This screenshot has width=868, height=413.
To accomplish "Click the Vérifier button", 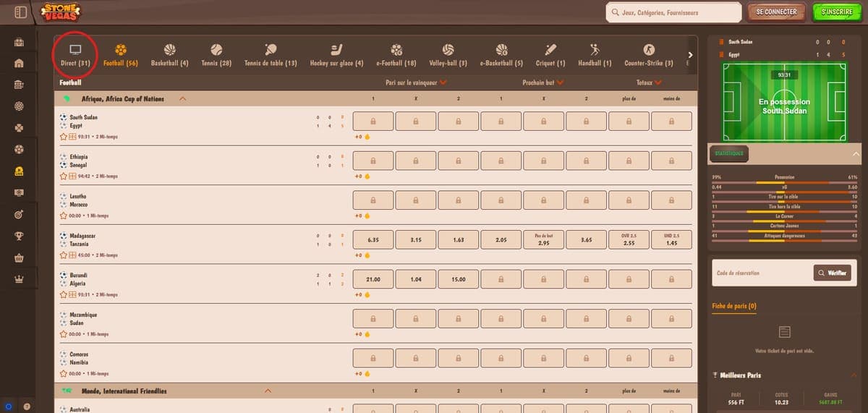I will 833,273.
